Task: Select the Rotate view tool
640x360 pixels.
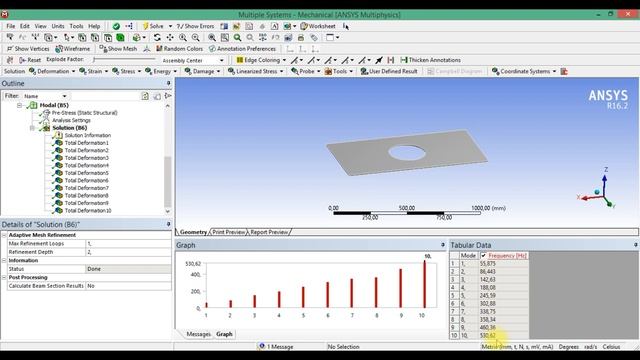Action: tap(157, 38)
